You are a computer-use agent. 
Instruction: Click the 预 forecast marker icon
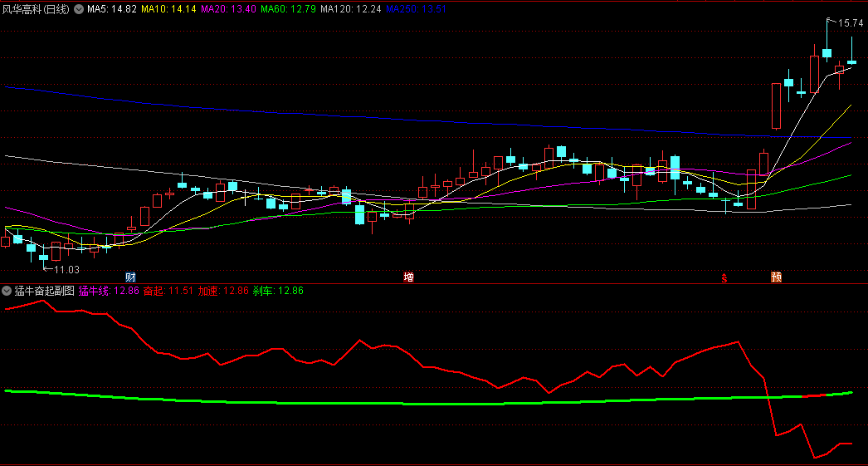click(776, 277)
